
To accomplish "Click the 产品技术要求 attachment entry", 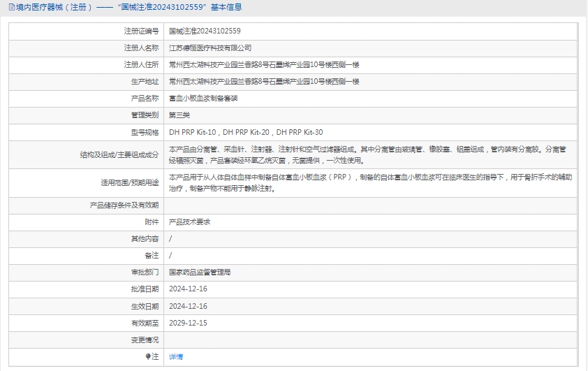I will click(189, 221).
